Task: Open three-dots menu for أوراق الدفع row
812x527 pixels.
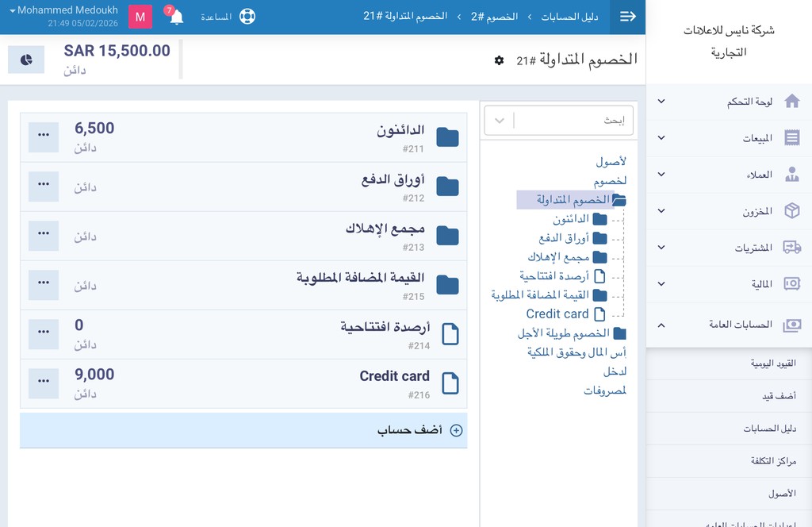Action: (44, 187)
